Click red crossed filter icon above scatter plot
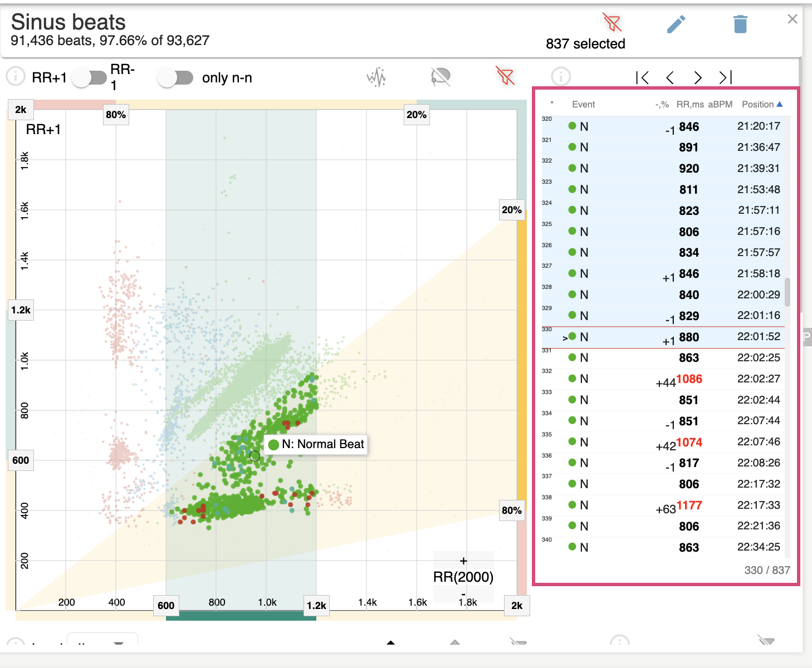The width and height of the screenshot is (812, 668). click(505, 76)
